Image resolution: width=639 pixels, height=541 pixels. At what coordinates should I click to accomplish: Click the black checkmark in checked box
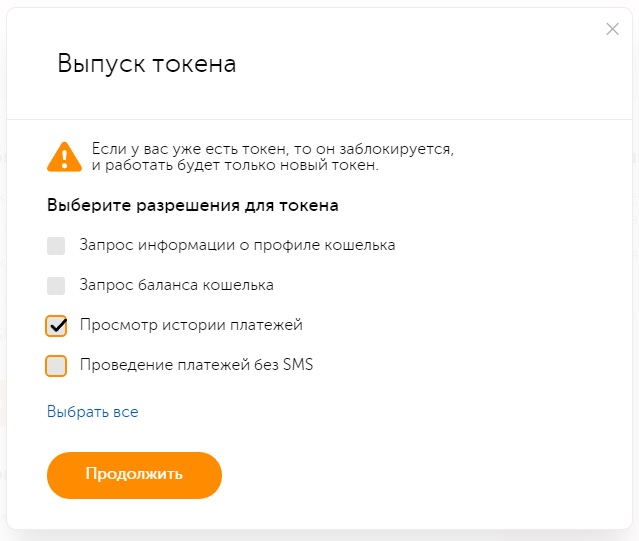pyautogui.click(x=57, y=325)
